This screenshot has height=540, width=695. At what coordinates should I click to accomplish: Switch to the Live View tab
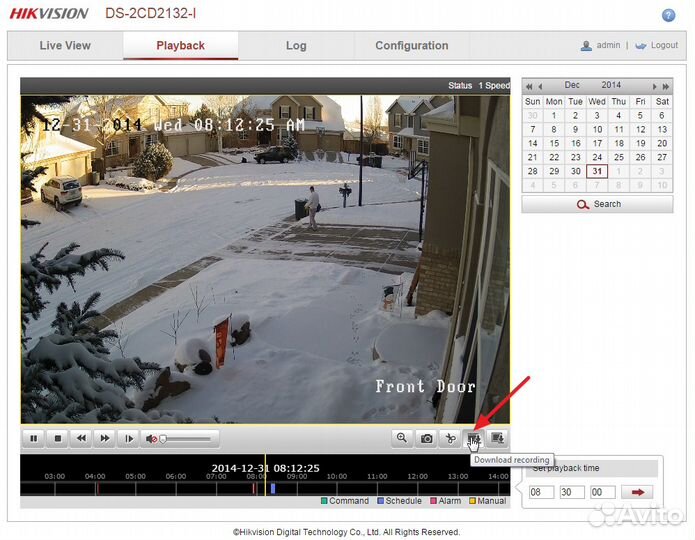click(x=65, y=46)
